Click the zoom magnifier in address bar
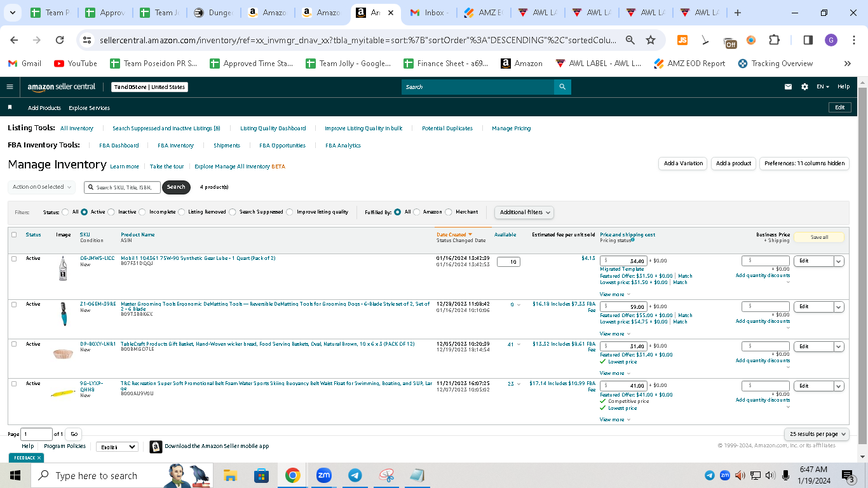 coord(630,40)
